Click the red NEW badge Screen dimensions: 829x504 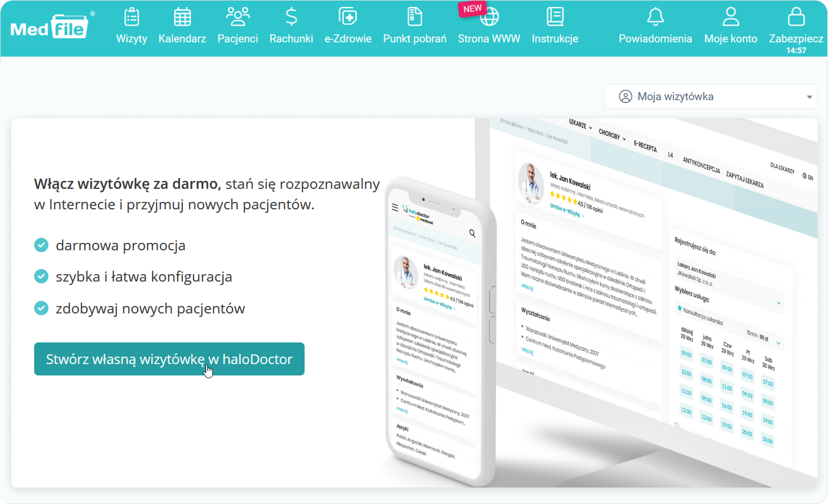[472, 9]
